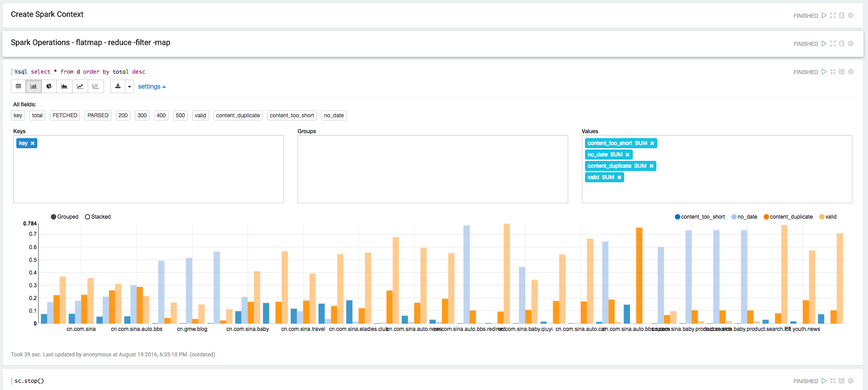The height and width of the screenshot is (390, 868).
Task: Click the cn.gmw.blog x-axis label
Action: [x=192, y=329]
